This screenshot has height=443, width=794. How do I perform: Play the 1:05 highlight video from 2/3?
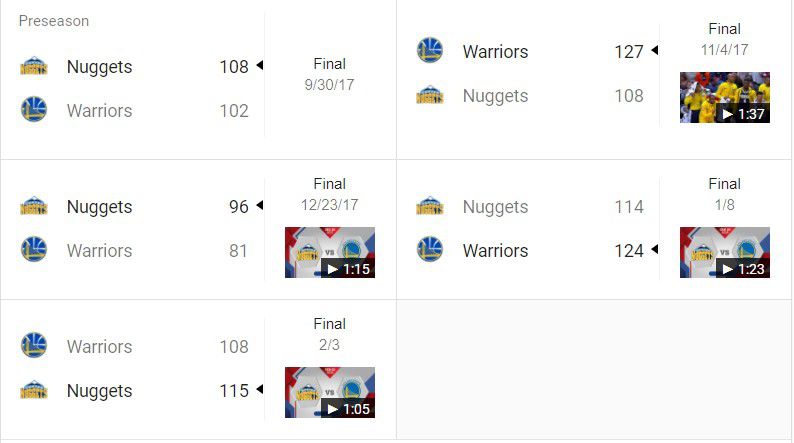pos(330,392)
